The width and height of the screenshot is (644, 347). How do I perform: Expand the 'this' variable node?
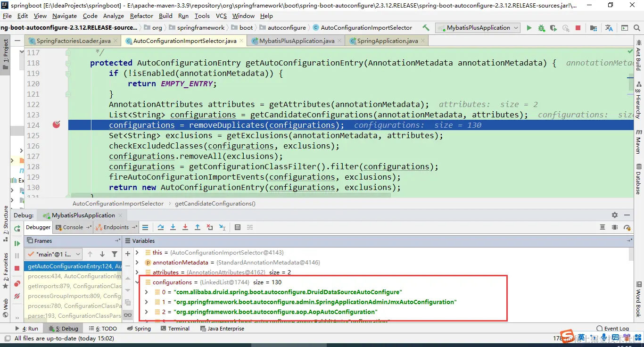pyautogui.click(x=137, y=253)
